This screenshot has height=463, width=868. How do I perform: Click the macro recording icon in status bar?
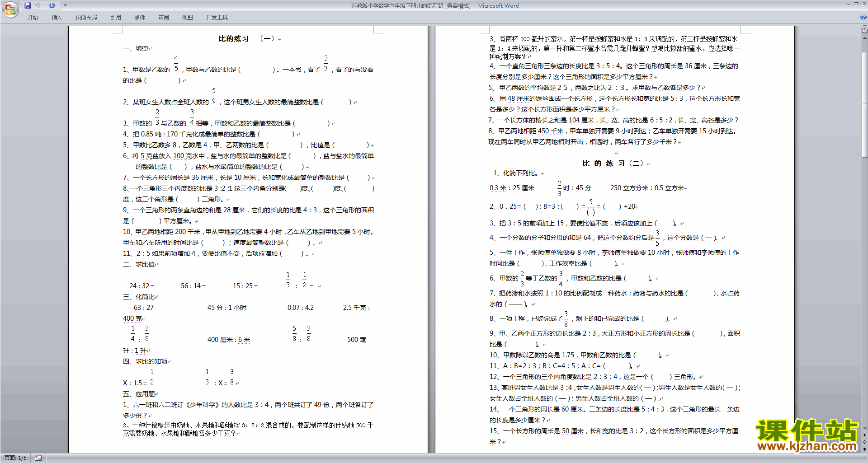pos(38,458)
